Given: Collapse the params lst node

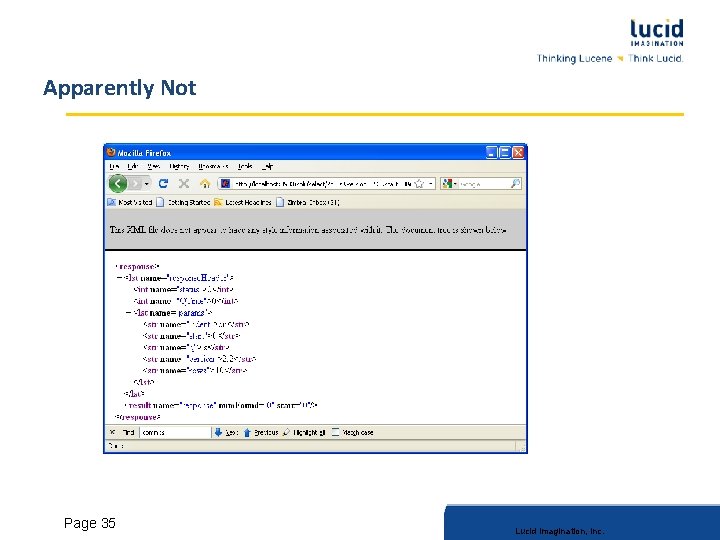Looking at the screenshot, I should [129, 313].
